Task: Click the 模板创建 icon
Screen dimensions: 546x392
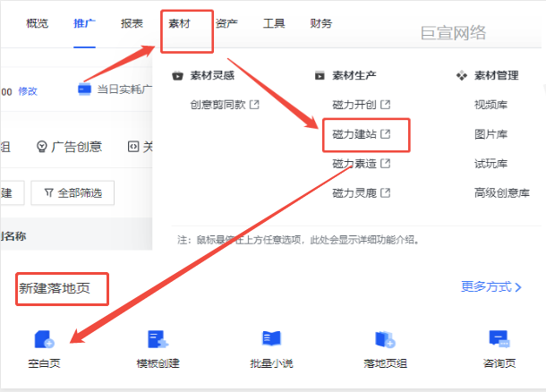Action: [158, 339]
